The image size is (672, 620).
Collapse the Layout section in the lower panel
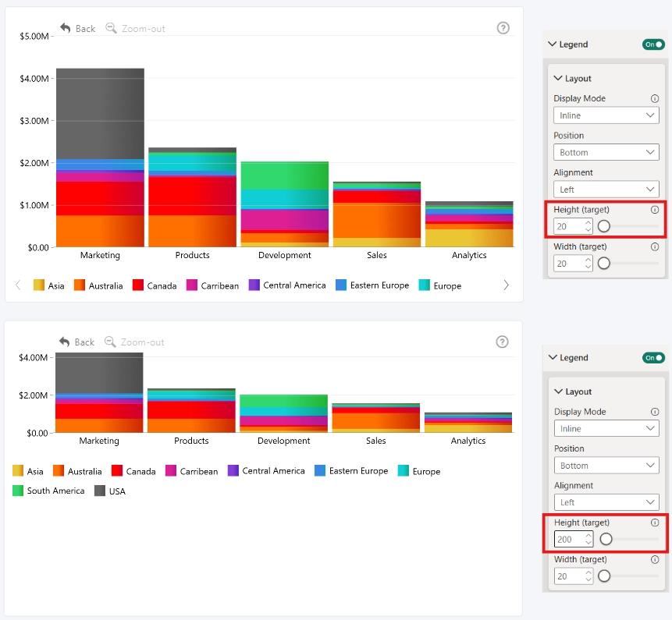[558, 391]
